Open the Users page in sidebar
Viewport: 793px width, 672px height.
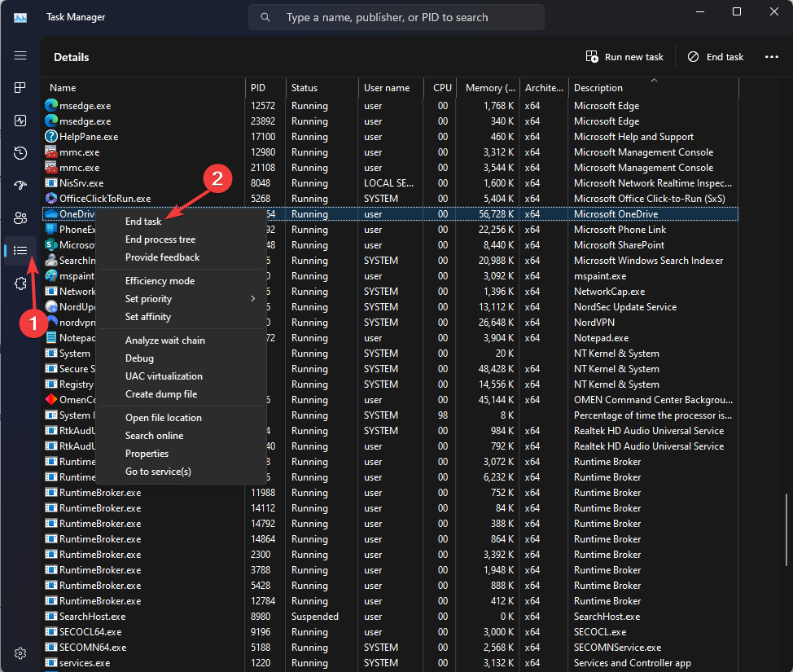point(20,217)
